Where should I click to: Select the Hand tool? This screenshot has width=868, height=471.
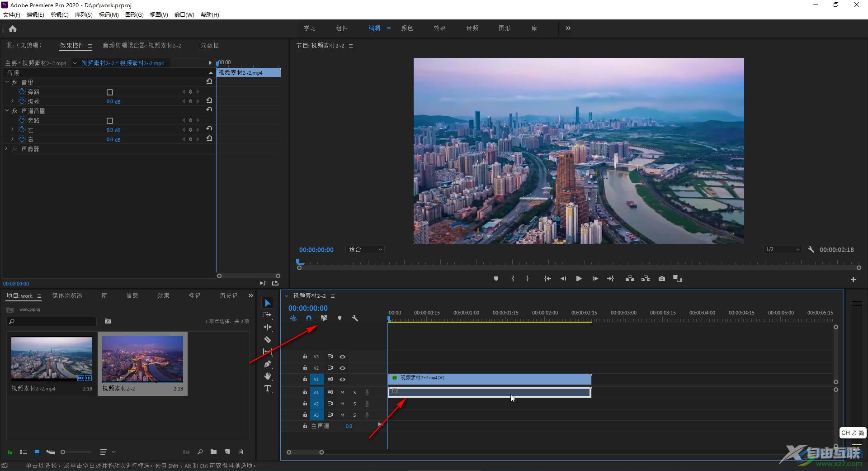coord(268,376)
